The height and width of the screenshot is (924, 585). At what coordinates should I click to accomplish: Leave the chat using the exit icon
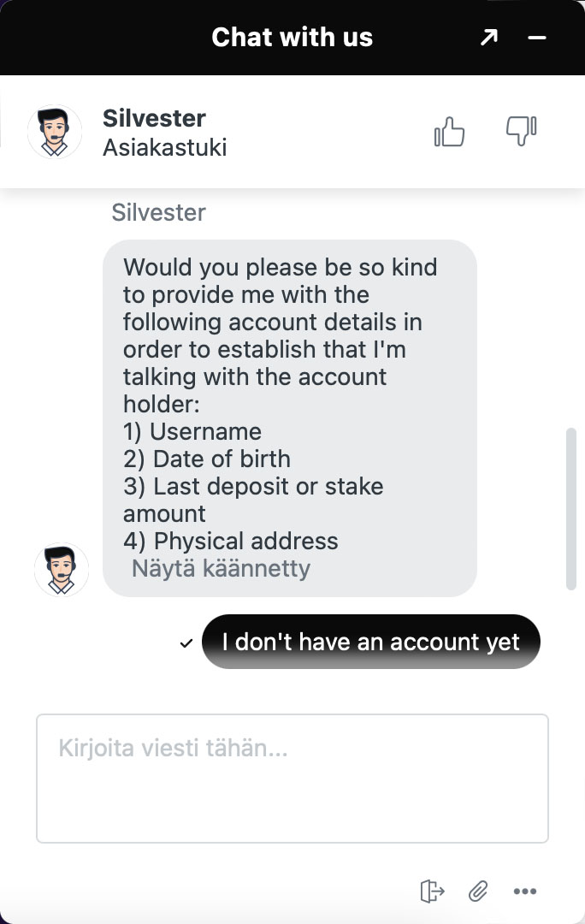point(433,891)
